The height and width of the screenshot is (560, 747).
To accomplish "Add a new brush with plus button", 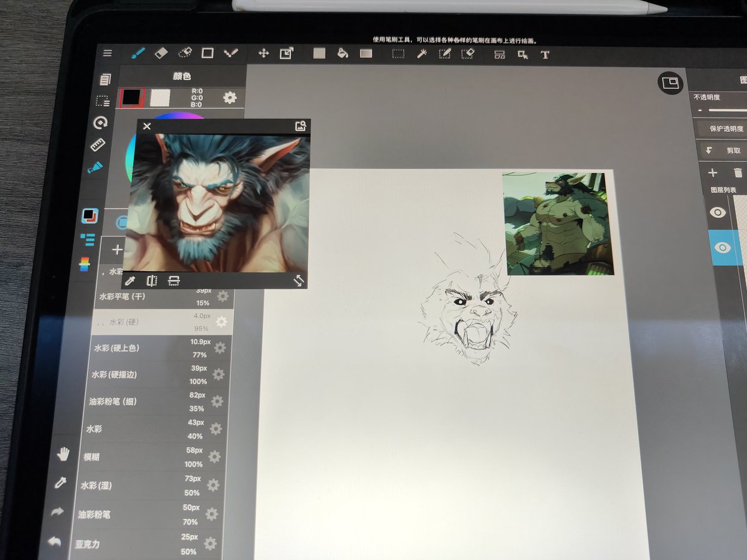I will (117, 250).
